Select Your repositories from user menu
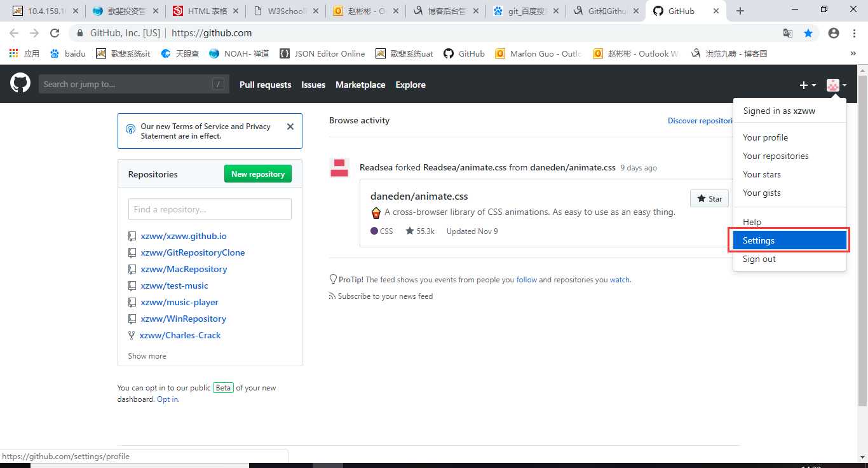The image size is (868, 468). (790, 156)
